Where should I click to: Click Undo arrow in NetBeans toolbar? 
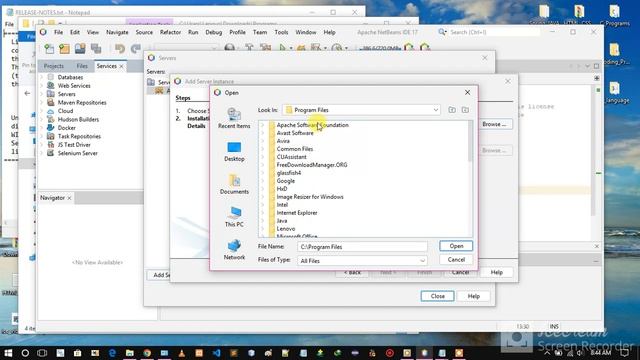[120, 49]
